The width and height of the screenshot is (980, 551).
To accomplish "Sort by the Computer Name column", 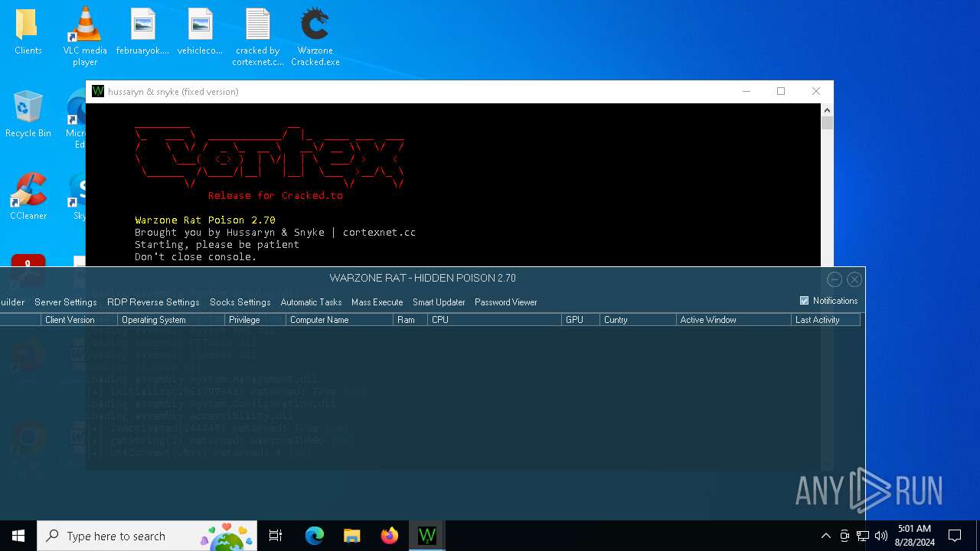I will [339, 320].
